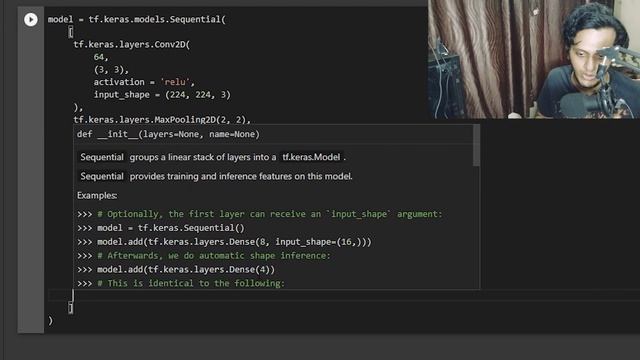The height and width of the screenshot is (360, 640).
Task: Click the '# Optionally, the first layer' comment line
Action: click(x=260, y=214)
